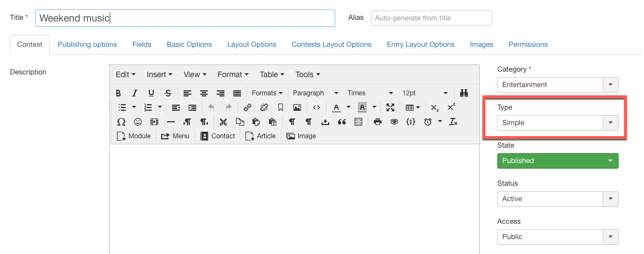Open the editor Insert menu
Image resolution: width=644 pixels, height=254 pixels.
(x=159, y=75)
